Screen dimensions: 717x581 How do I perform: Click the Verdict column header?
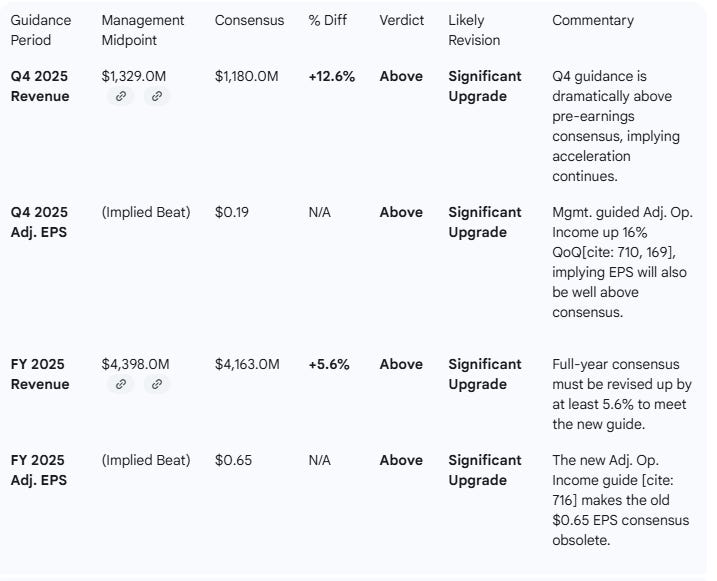pos(401,20)
